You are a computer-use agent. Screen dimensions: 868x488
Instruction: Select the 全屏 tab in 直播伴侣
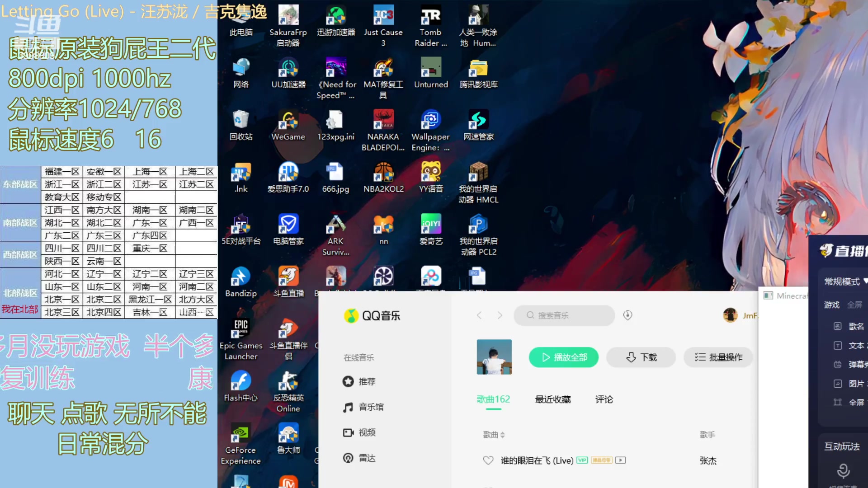pyautogui.click(x=854, y=305)
